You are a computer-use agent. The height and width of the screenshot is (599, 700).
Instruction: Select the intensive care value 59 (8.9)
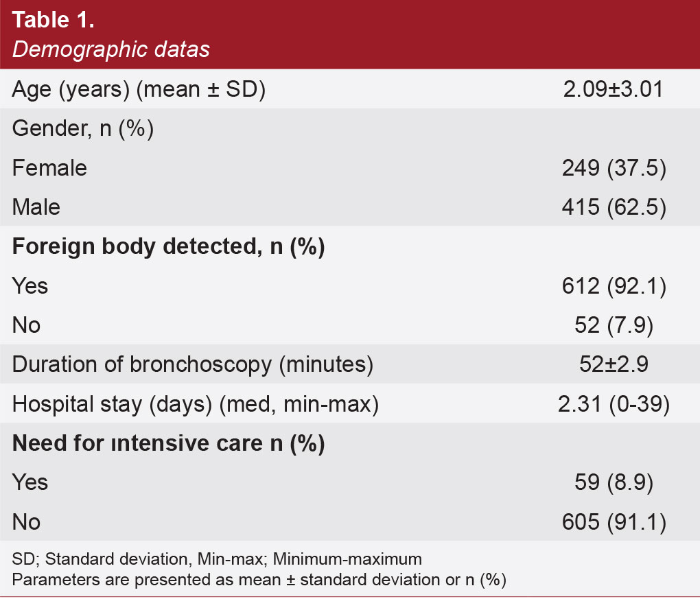click(x=614, y=482)
